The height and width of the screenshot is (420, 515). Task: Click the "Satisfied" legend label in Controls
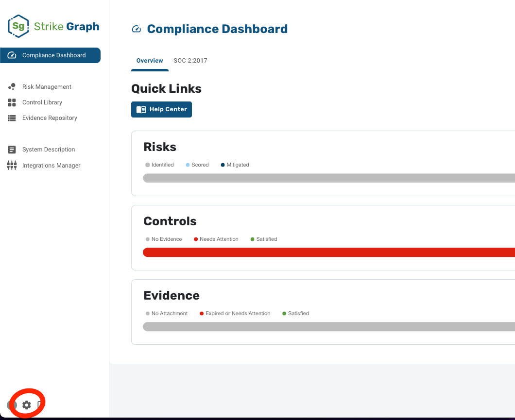(267, 239)
